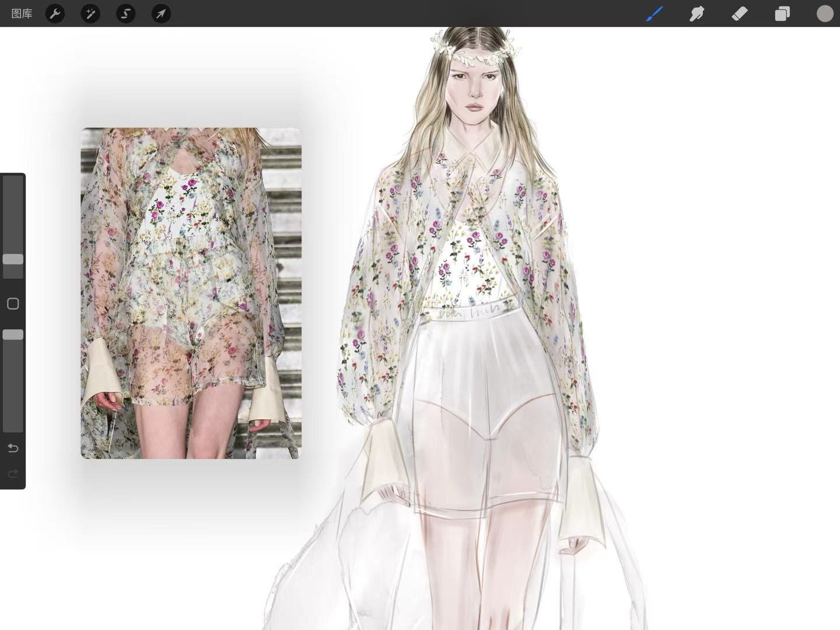Click the brush size slider handle
The height and width of the screenshot is (630, 840).
point(13,259)
